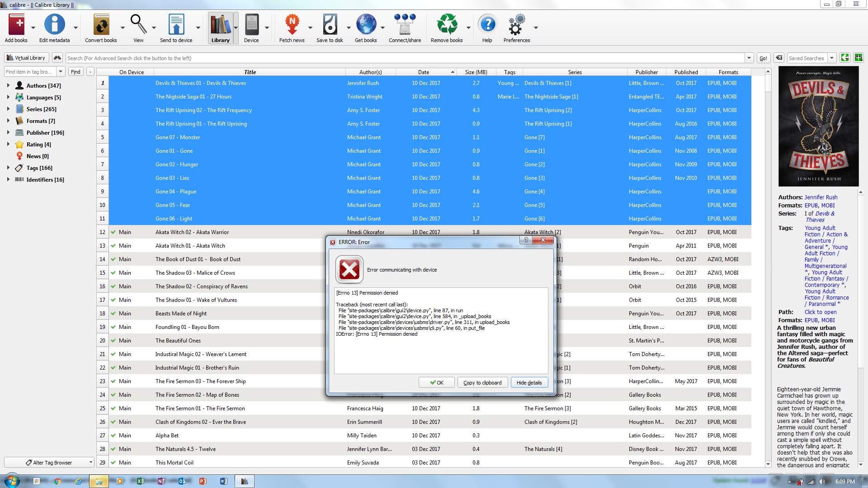
Task: Toggle Hide details in the error dialog
Action: coord(529,383)
